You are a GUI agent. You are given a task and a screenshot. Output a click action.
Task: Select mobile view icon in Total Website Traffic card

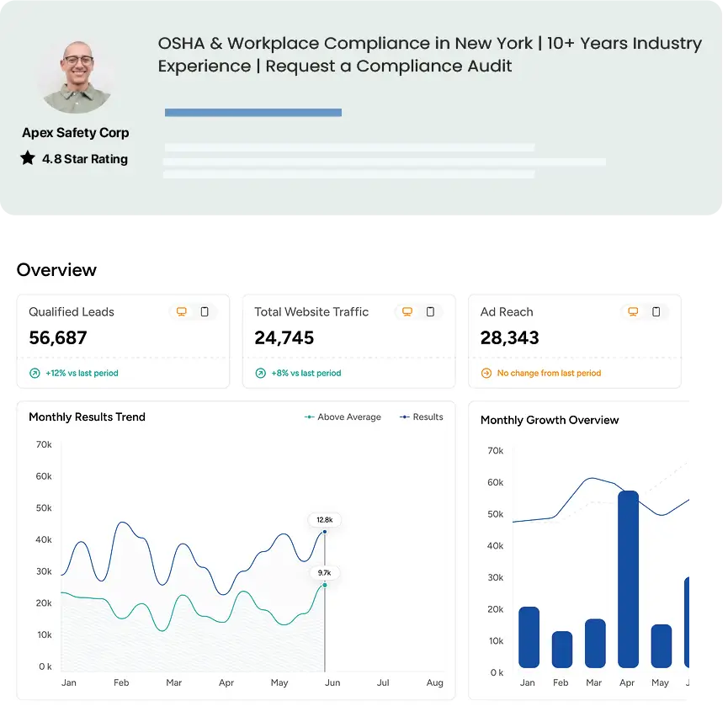430,312
